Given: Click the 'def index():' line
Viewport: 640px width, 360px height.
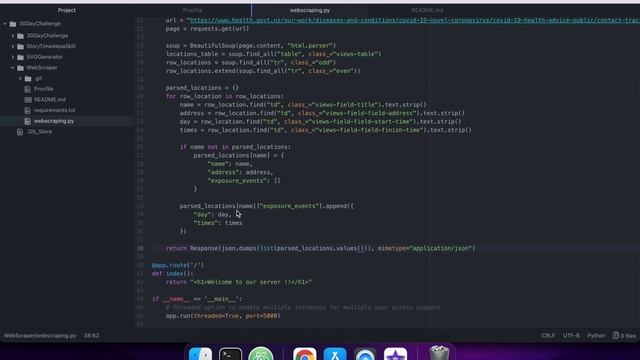Looking at the screenshot, I should coord(173,273).
